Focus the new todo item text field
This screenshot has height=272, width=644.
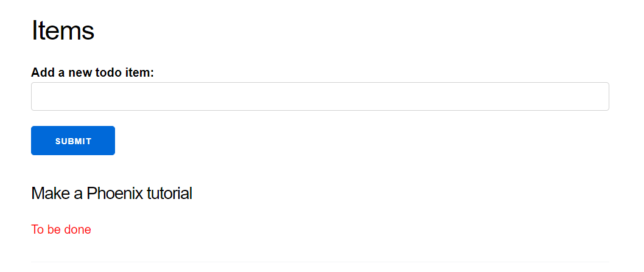320,97
